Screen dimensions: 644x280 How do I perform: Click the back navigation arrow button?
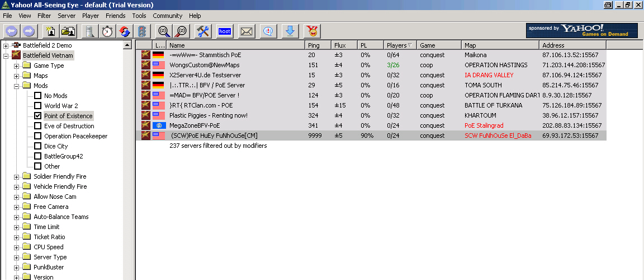tap(11, 31)
